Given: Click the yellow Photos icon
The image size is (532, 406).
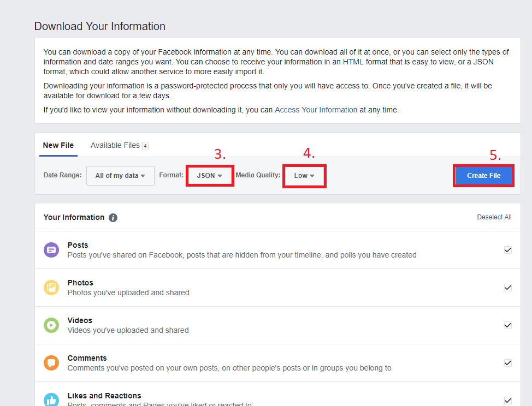Looking at the screenshot, I should (51, 288).
